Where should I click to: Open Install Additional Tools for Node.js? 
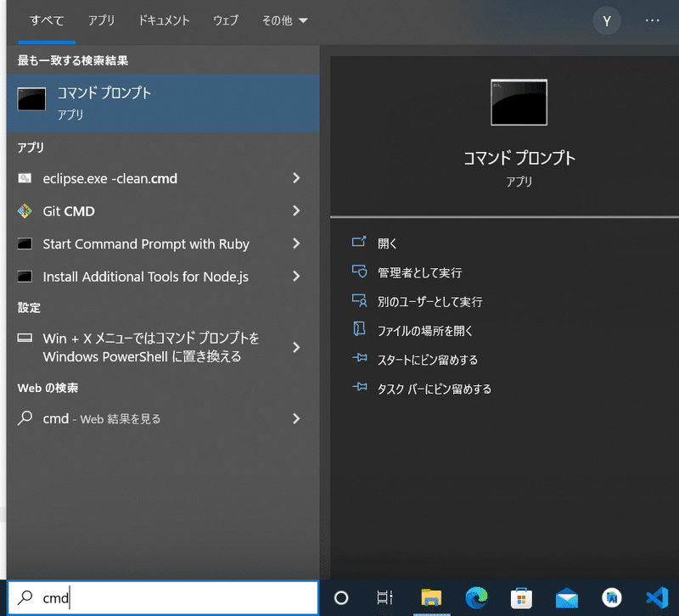tap(163, 277)
